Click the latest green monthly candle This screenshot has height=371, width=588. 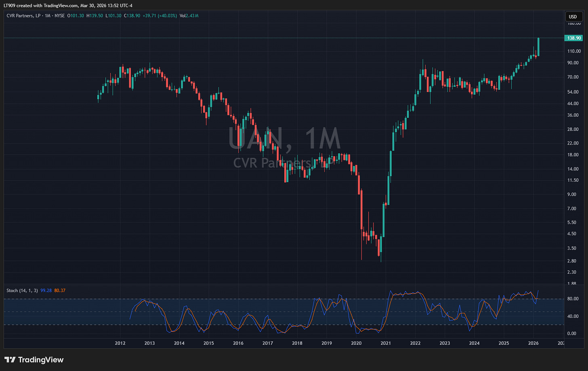(538, 47)
